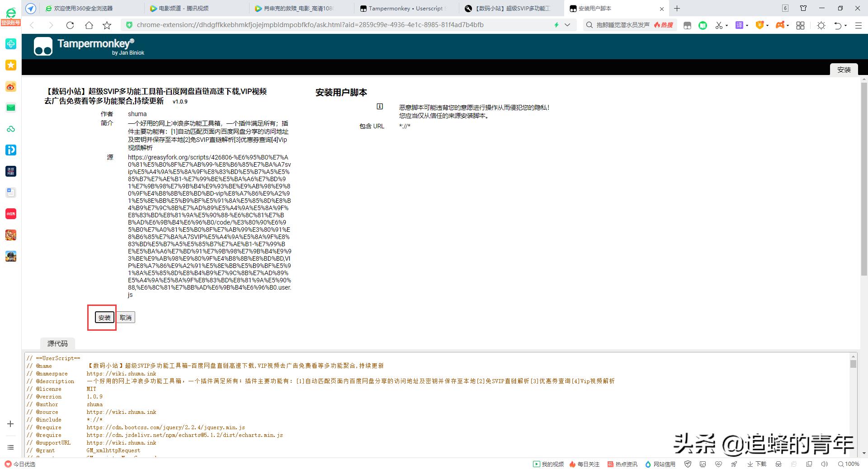
Task: Open the dropdown arrow next to the screenshot tool
Action: point(726,25)
